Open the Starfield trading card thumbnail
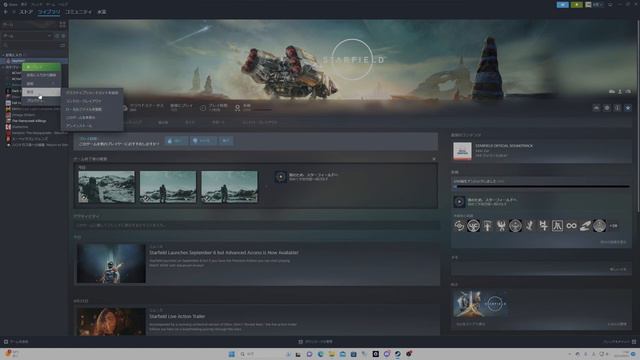Viewport: 640px width, 360px height. click(481, 304)
